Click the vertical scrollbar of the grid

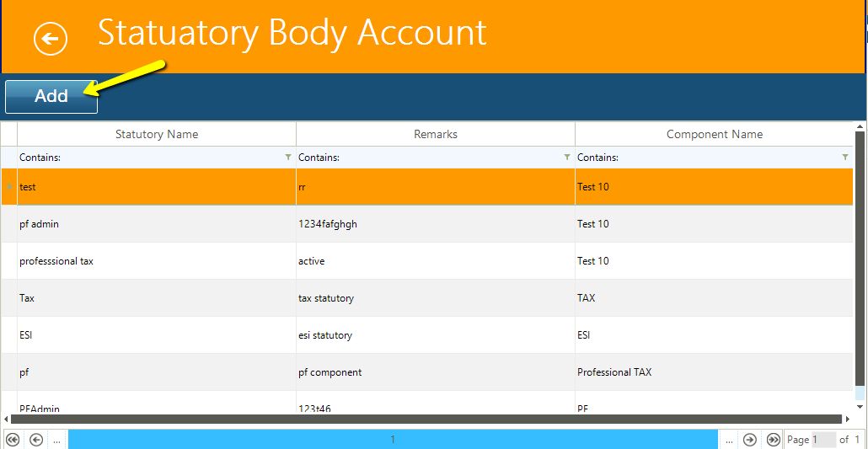[x=859, y=259]
